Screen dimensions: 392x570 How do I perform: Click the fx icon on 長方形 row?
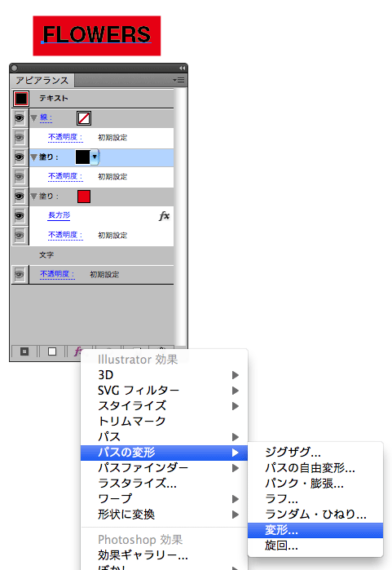pyautogui.click(x=164, y=216)
